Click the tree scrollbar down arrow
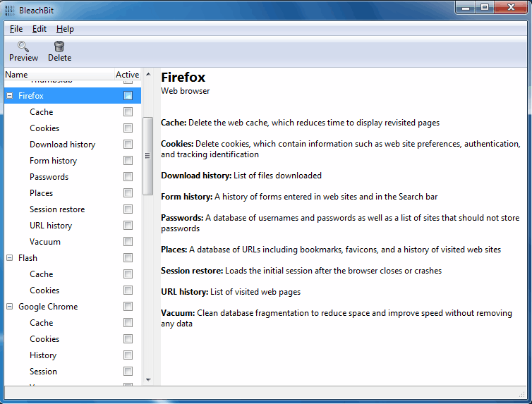This screenshot has width=532, height=404. click(x=148, y=380)
